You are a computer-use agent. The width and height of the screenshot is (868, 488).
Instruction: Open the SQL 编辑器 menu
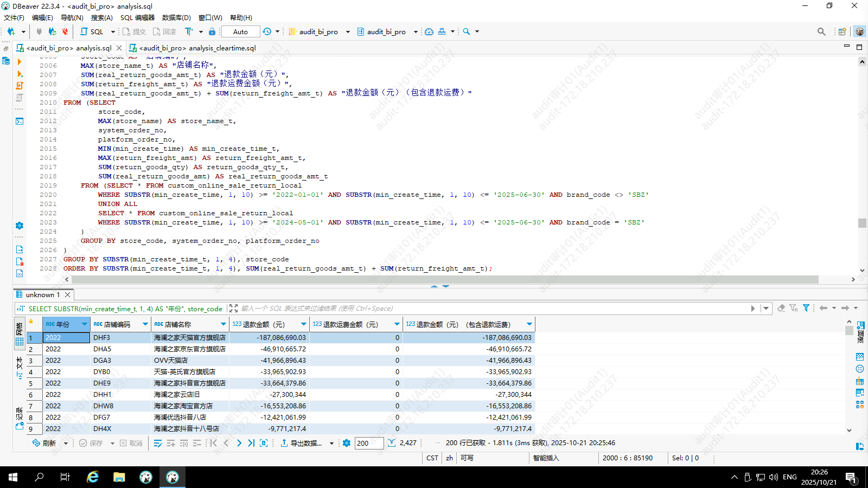(137, 17)
